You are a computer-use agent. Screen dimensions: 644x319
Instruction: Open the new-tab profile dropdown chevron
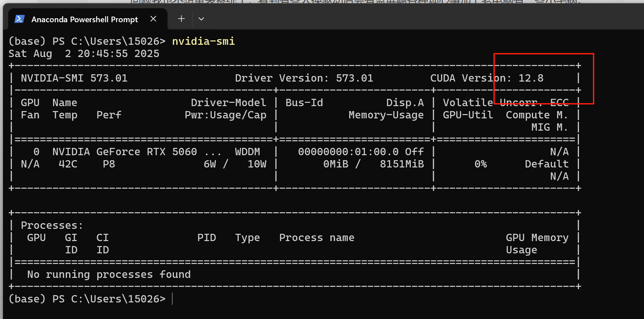[x=201, y=19]
